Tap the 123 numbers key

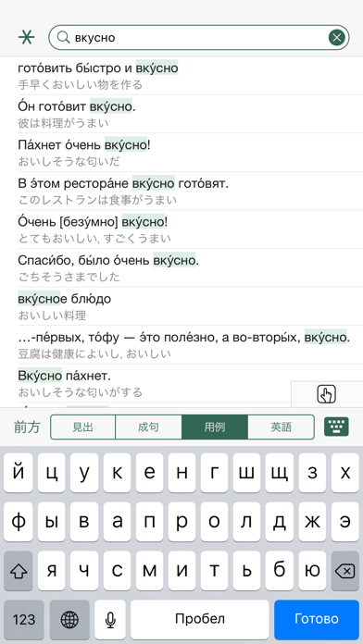coord(24,619)
